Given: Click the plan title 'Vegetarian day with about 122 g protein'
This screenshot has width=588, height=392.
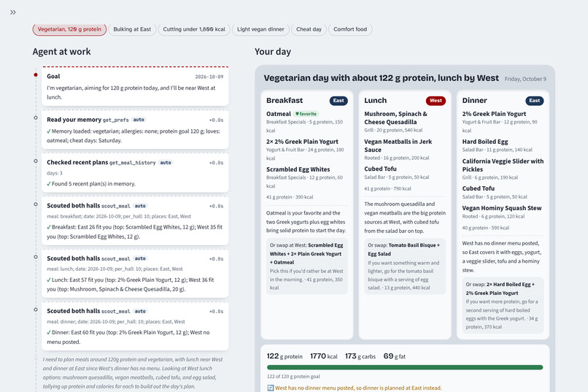Looking at the screenshot, I should coord(381,77).
